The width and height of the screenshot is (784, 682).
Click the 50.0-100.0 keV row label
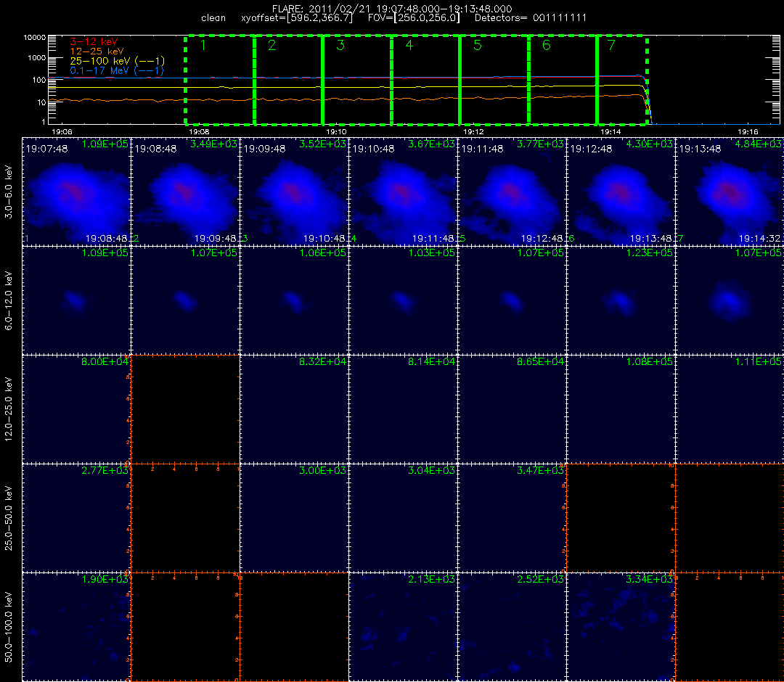point(9,628)
